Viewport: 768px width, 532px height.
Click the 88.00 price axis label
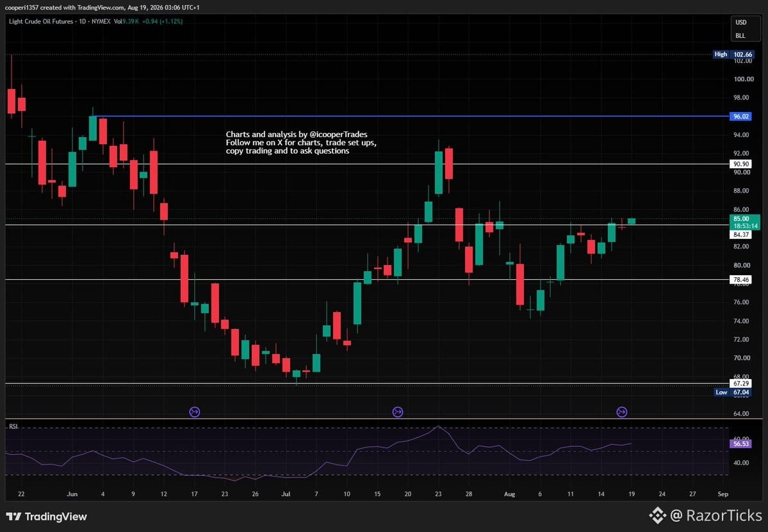tap(742, 190)
